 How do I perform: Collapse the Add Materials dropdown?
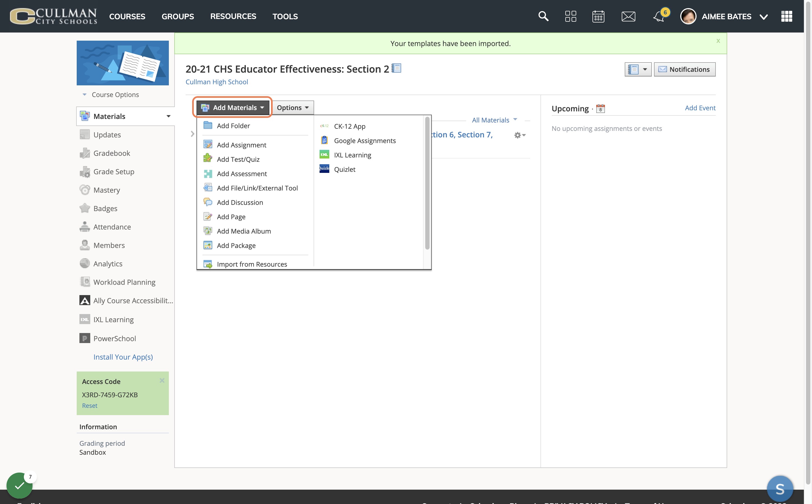[233, 107]
